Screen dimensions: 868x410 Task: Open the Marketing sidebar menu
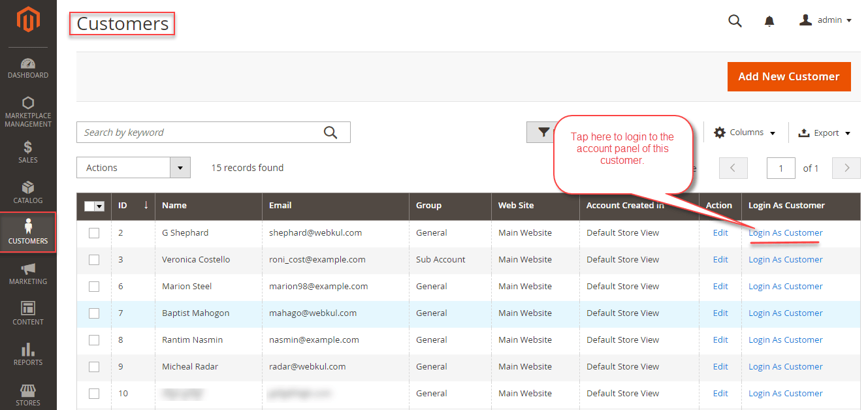tap(28, 274)
